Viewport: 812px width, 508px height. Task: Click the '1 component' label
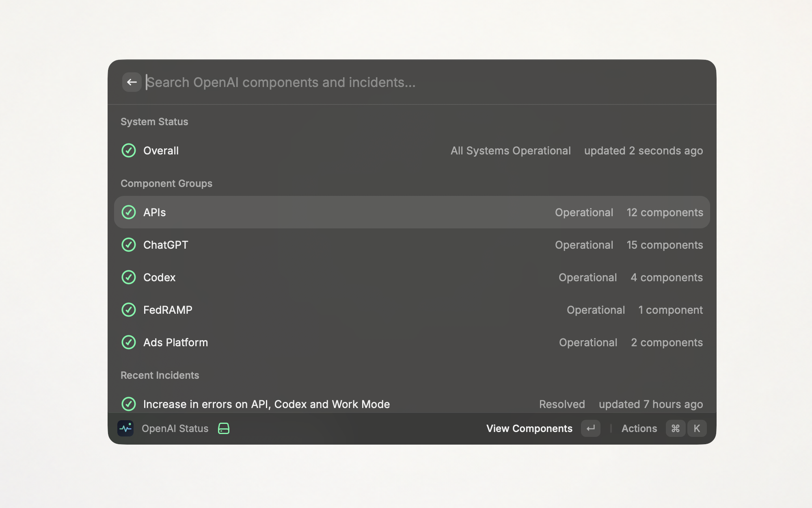(x=670, y=310)
